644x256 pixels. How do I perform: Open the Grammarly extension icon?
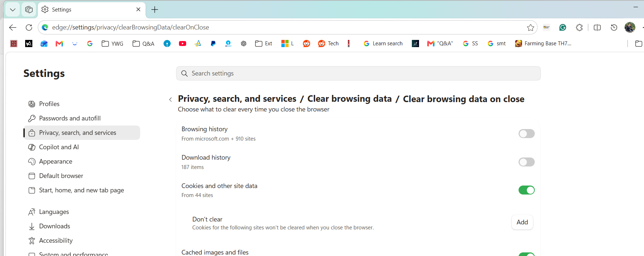coord(563,27)
